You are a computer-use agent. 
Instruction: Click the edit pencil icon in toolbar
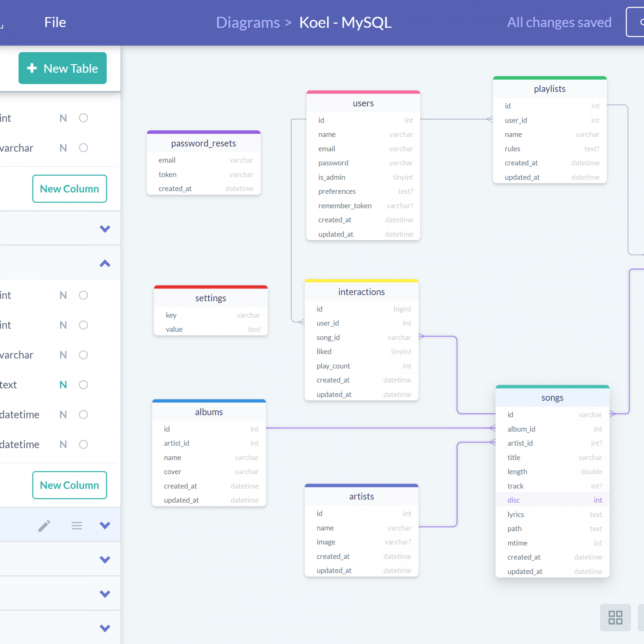[x=44, y=526]
